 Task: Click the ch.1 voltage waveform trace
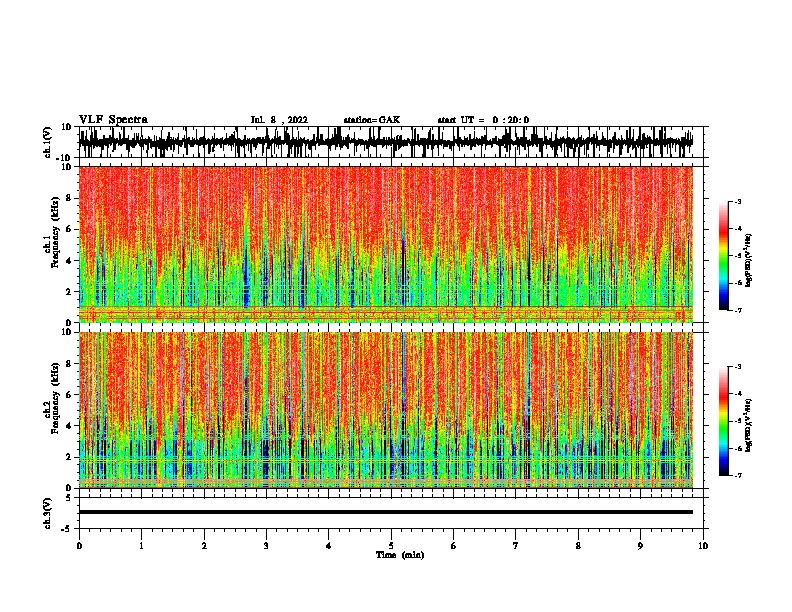(x=386, y=142)
